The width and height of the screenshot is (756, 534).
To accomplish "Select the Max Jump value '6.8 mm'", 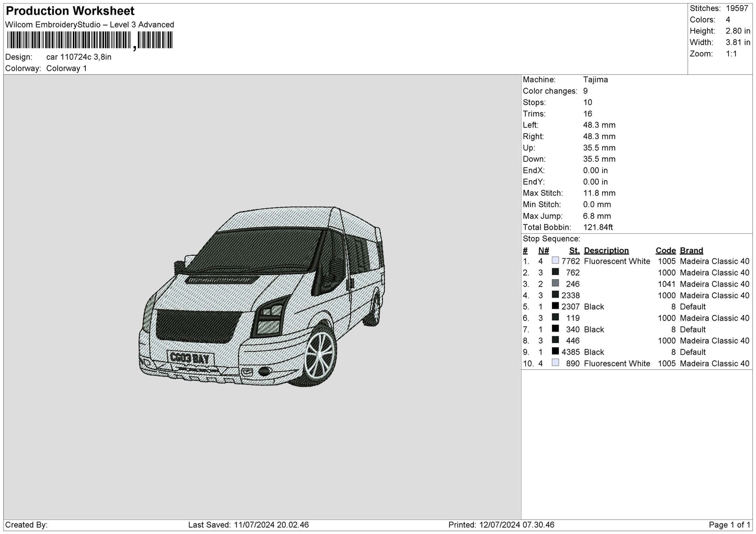I will (597, 216).
